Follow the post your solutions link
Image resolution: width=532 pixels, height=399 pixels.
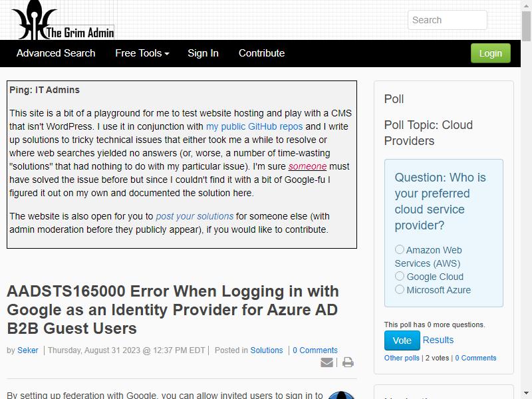coord(194,216)
